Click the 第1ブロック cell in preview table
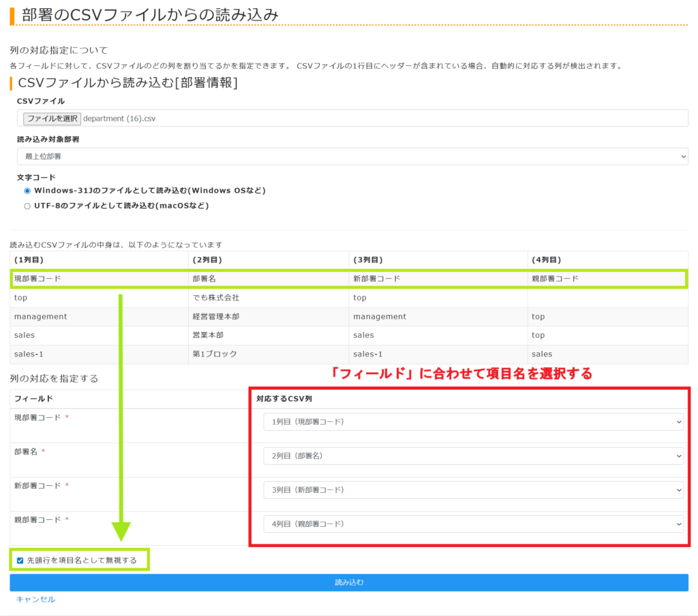The width and height of the screenshot is (698, 616). pyautogui.click(x=213, y=354)
